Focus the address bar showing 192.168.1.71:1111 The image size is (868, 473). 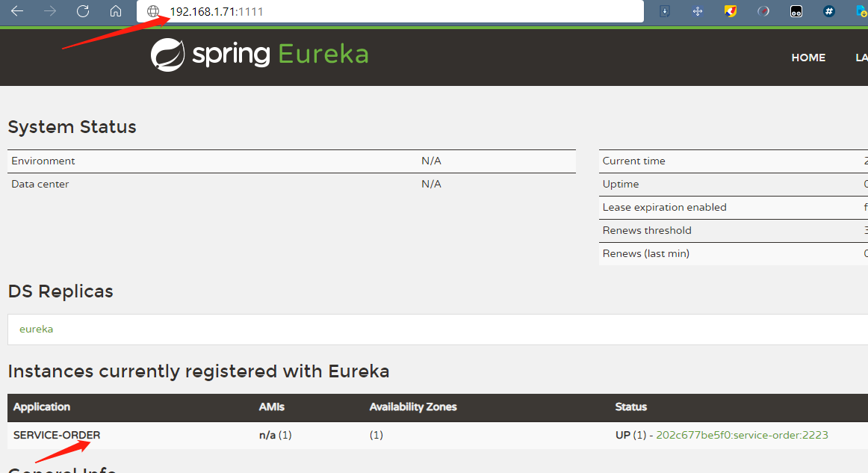[390, 11]
